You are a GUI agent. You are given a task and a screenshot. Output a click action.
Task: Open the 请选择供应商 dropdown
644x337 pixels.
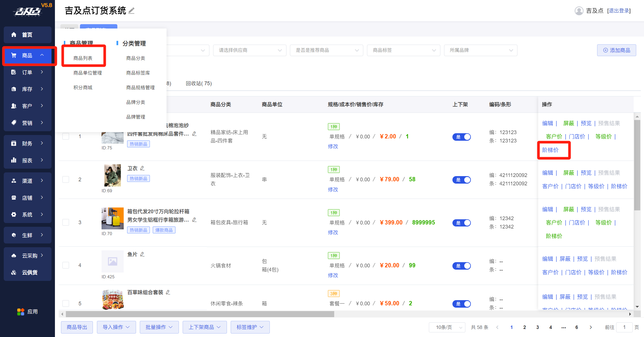(249, 50)
